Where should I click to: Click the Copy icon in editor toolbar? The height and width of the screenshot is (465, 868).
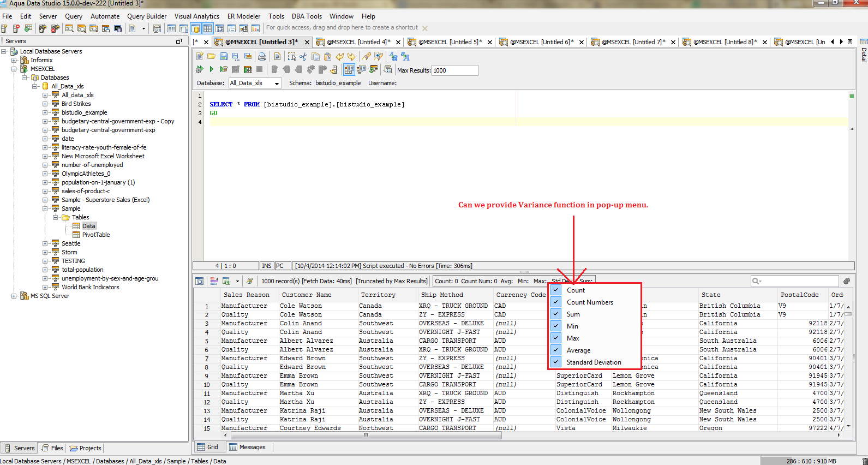pos(315,56)
